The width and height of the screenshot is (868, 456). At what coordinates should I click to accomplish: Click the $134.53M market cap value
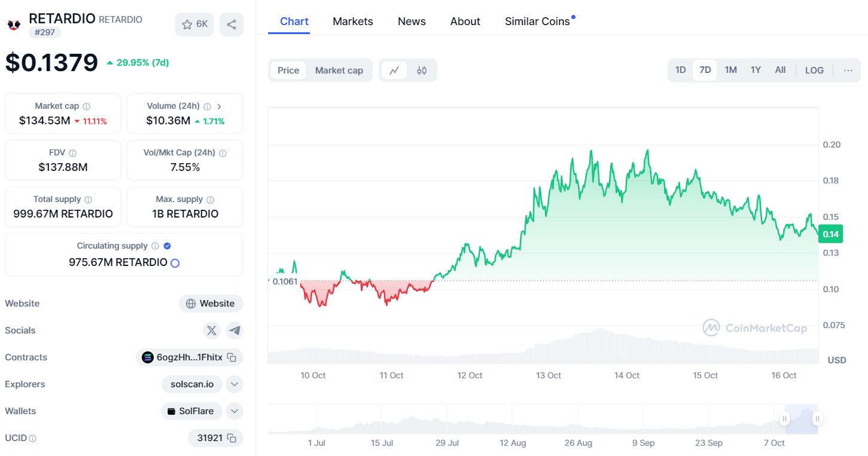point(44,121)
